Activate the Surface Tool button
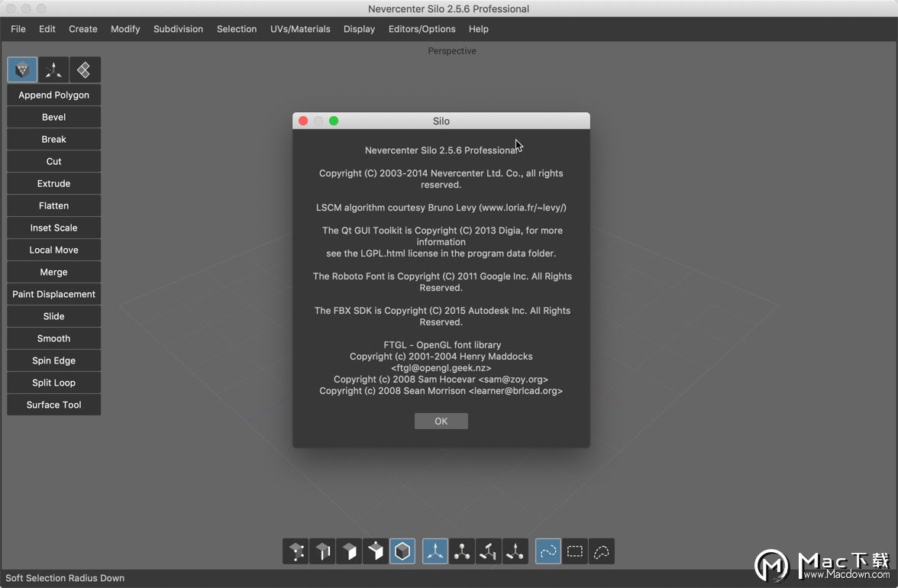The image size is (898, 588). (53, 405)
